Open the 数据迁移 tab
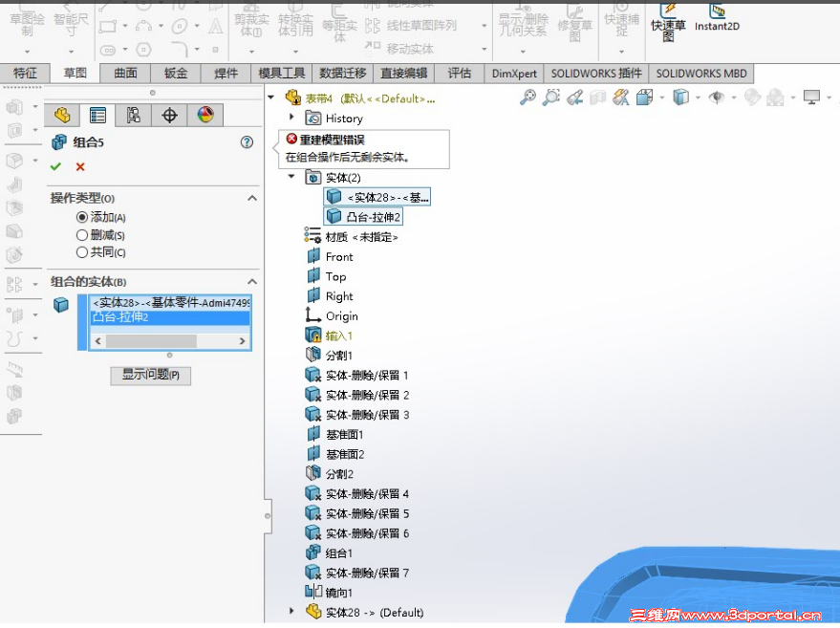The image size is (840, 628). (x=343, y=73)
